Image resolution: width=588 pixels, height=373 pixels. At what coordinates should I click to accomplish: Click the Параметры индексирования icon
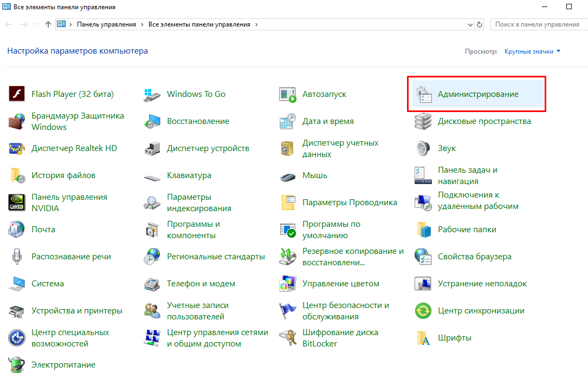tap(152, 202)
